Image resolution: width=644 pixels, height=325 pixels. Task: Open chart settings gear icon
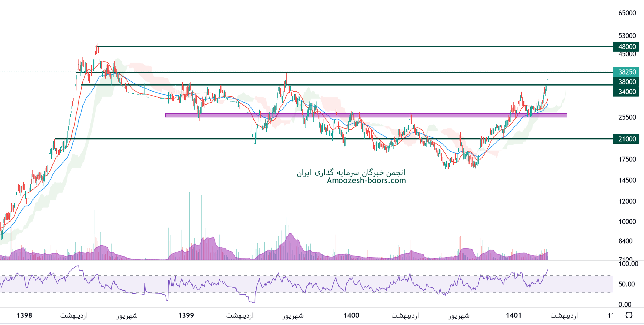pos(629,315)
